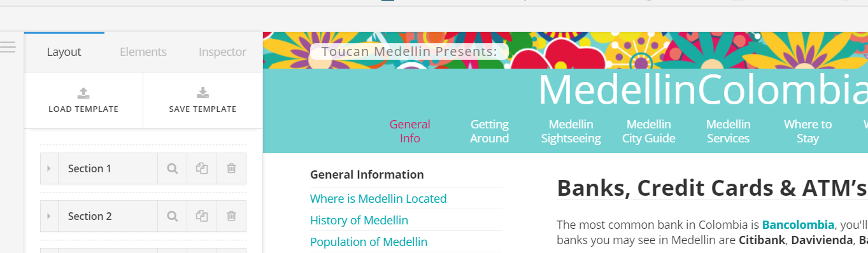Select the Layout tab
868x253 pixels.
[64, 52]
